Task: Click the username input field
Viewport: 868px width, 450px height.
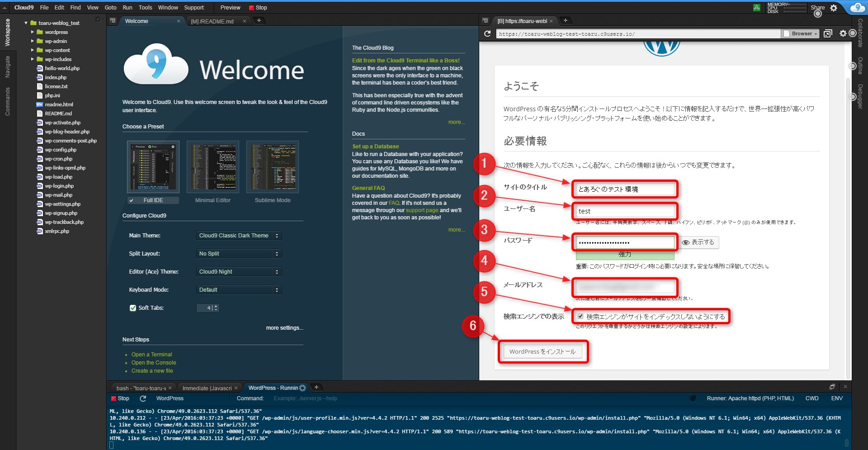Action: pyautogui.click(x=625, y=211)
